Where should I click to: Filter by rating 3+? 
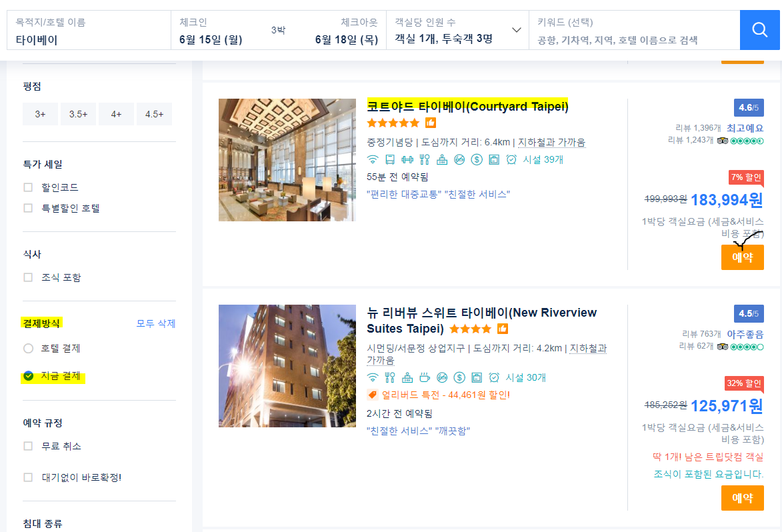coord(41,114)
